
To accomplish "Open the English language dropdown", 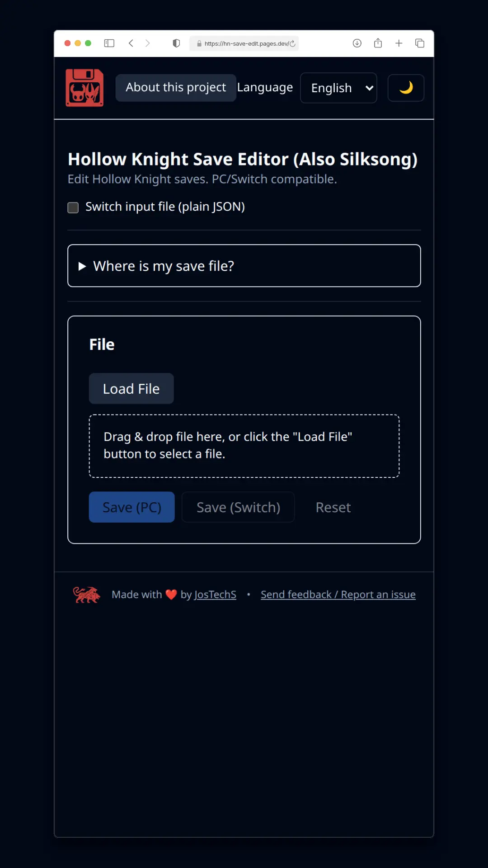I will click(338, 88).
